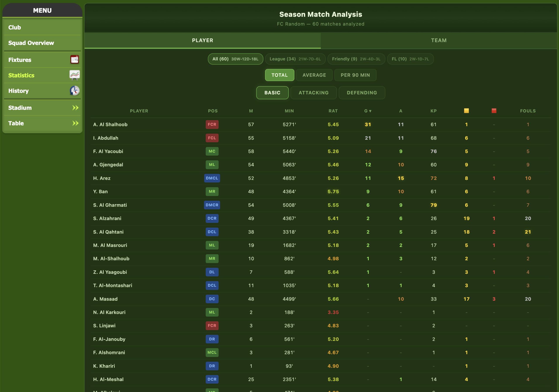This screenshot has width=559, height=392.
Task: Switch stats to PER 90 MIN
Action: pyautogui.click(x=355, y=75)
